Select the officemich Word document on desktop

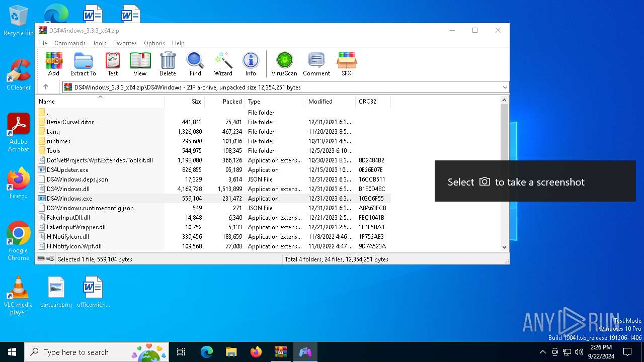coord(93,292)
